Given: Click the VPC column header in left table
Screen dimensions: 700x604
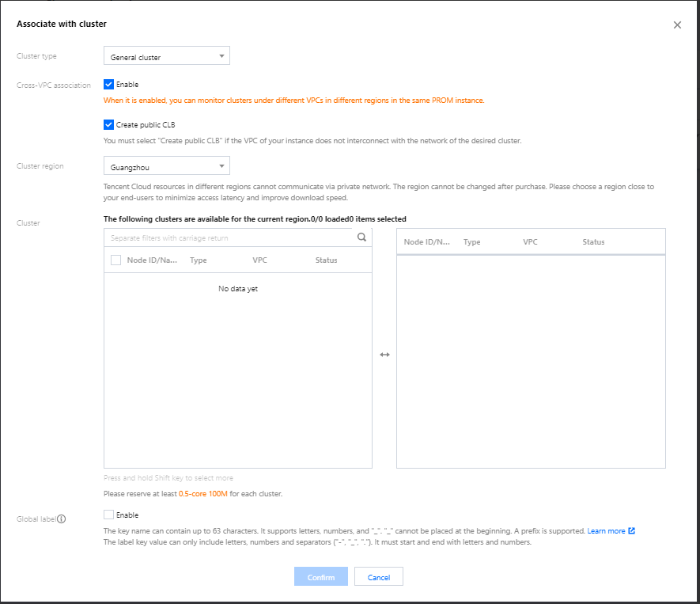Looking at the screenshot, I should [x=260, y=260].
